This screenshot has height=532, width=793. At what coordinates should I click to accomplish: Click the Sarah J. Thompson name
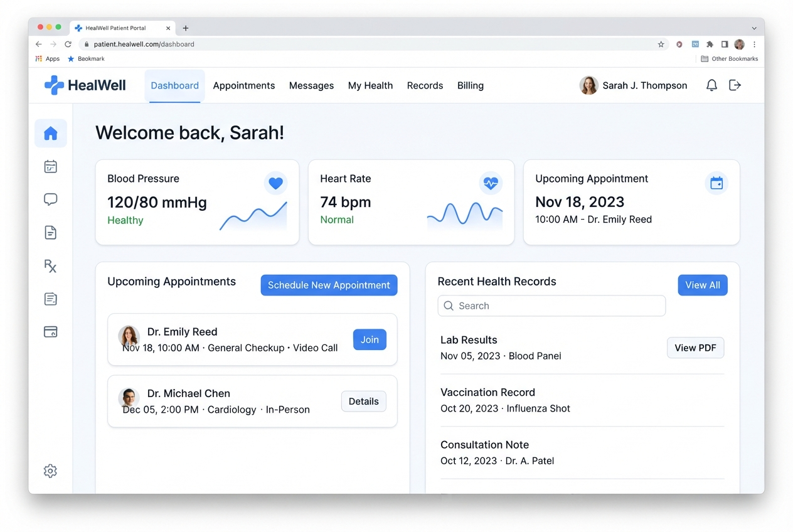[x=645, y=85]
